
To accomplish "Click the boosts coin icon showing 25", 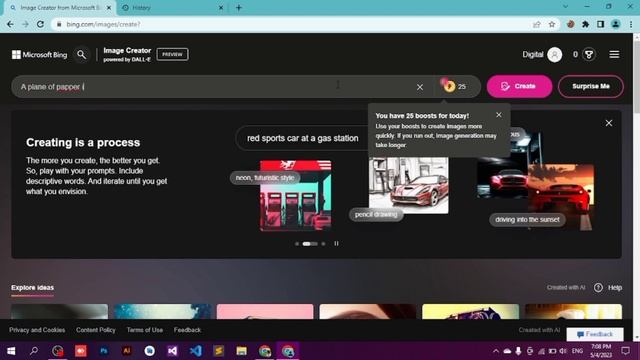I will pyautogui.click(x=449, y=86).
